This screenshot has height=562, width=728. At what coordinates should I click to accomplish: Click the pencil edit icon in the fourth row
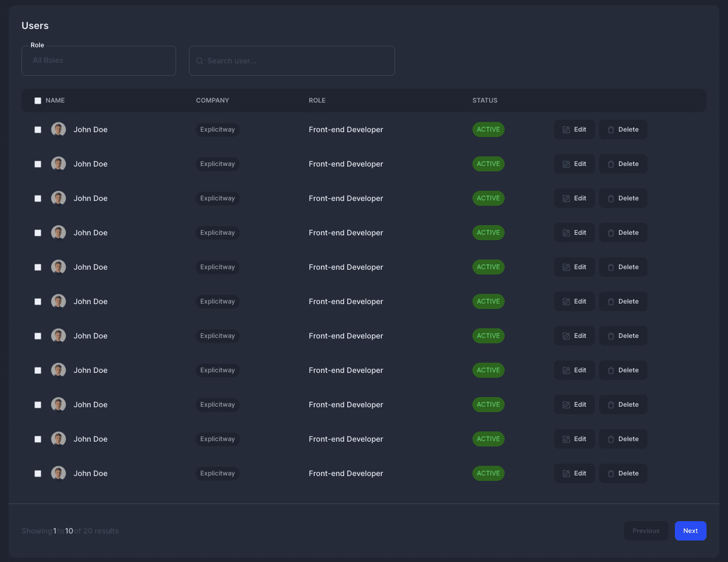566,233
